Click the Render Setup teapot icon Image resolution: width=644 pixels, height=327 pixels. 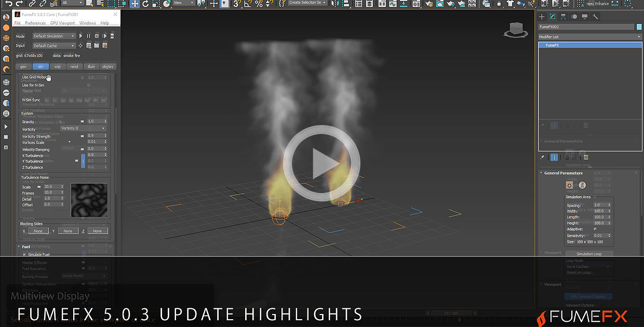point(428,4)
